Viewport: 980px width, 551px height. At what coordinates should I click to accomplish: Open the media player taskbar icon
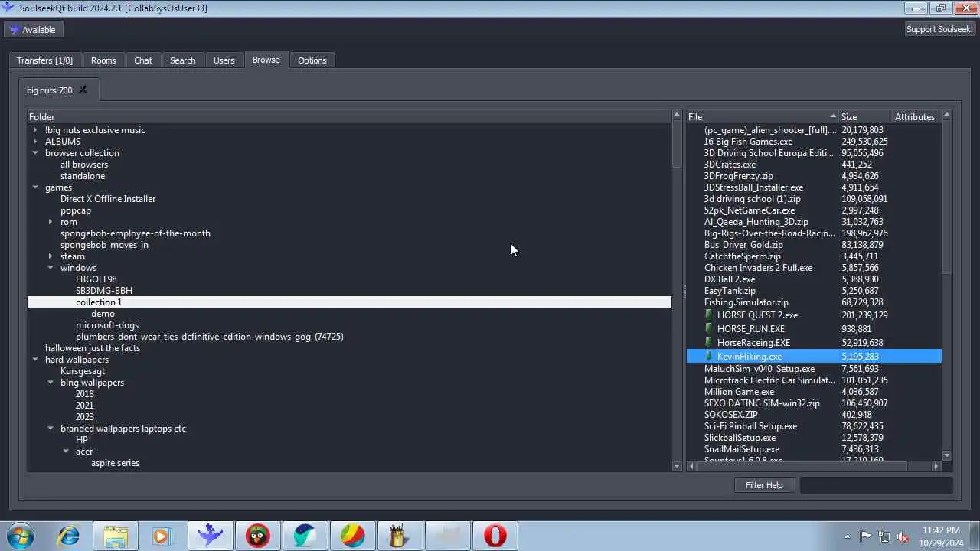coord(162,536)
